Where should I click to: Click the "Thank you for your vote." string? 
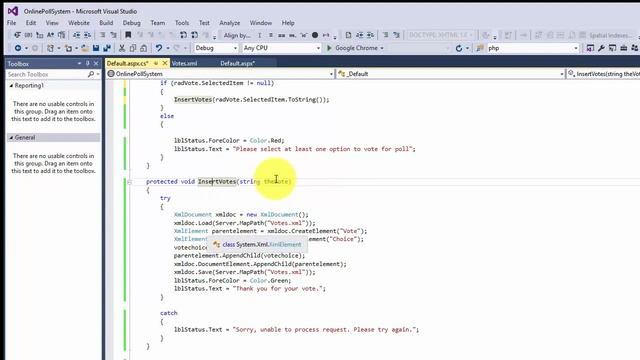point(279,289)
